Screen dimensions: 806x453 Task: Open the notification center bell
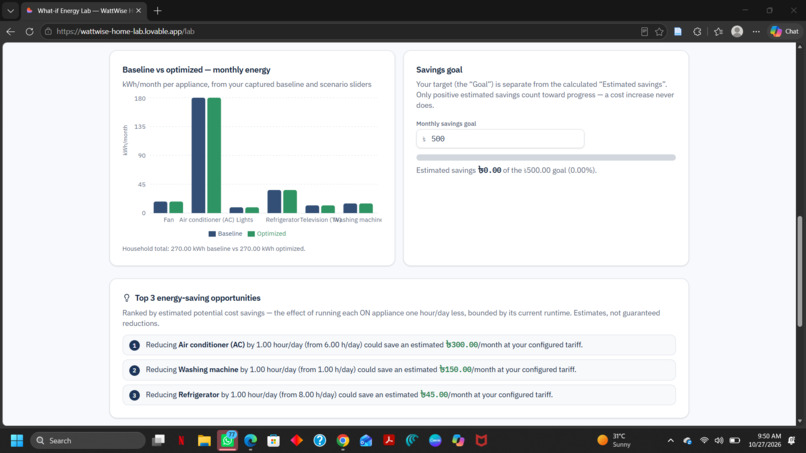click(x=792, y=441)
